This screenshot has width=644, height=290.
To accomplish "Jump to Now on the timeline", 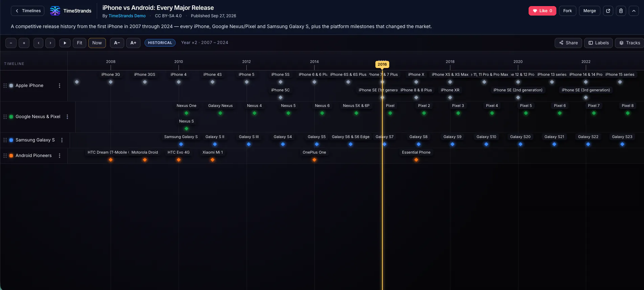I will click(97, 43).
